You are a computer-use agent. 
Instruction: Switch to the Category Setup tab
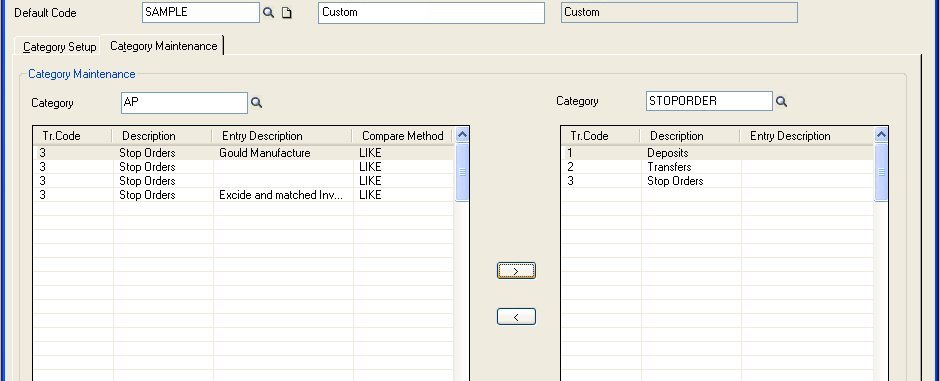click(59, 47)
